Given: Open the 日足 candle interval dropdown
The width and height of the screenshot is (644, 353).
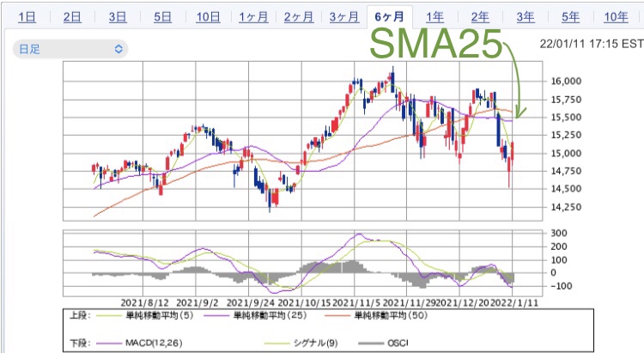Looking at the screenshot, I should (70, 50).
